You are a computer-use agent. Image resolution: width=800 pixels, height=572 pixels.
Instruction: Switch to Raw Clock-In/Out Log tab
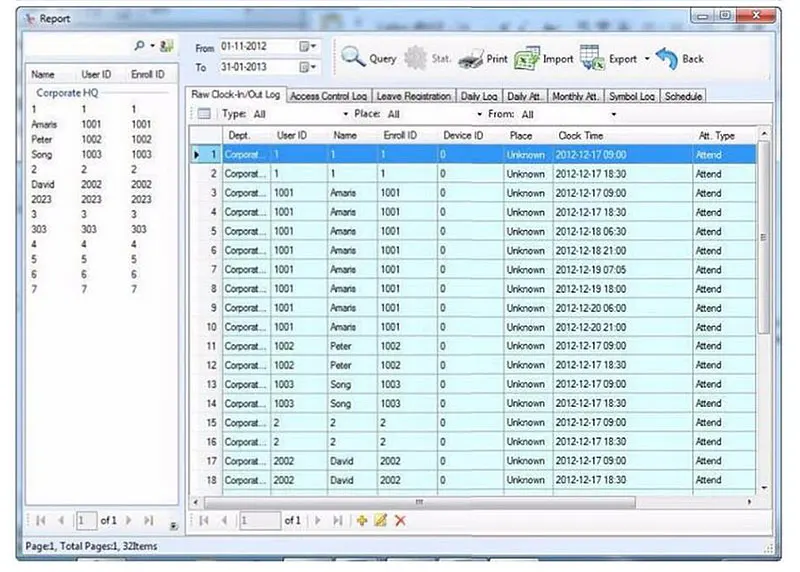(x=236, y=94)
